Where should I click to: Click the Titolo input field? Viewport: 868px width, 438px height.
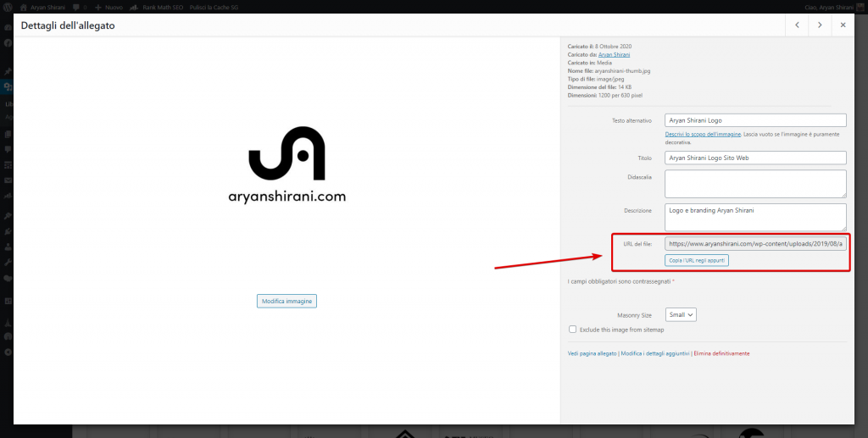coord(755,158)
